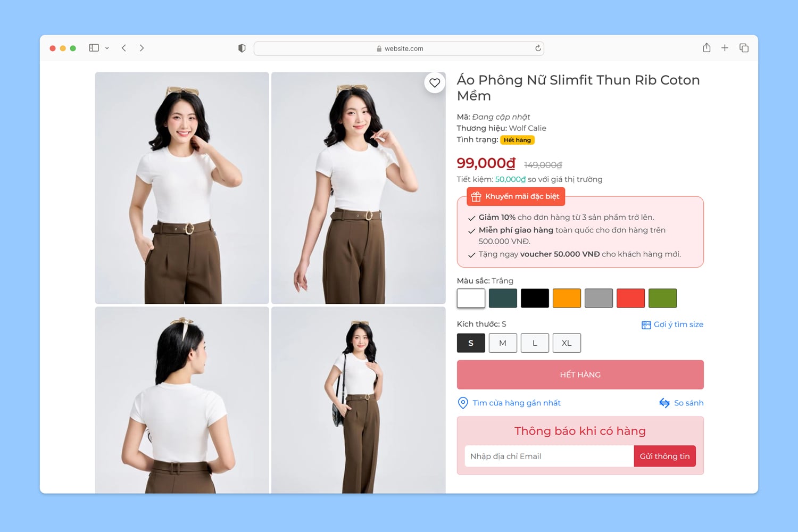Open the 'Gợi ý tìm size' guide
Viewport: 798px width, 532px height.
[672, 325]
